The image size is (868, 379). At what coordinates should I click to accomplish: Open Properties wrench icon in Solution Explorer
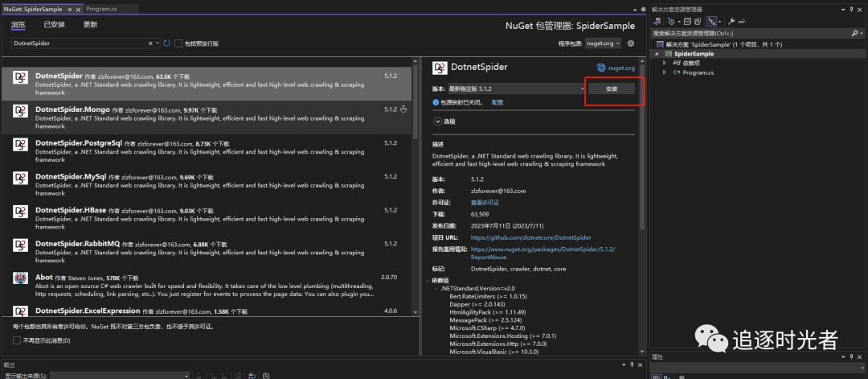[x=731, y=22]
